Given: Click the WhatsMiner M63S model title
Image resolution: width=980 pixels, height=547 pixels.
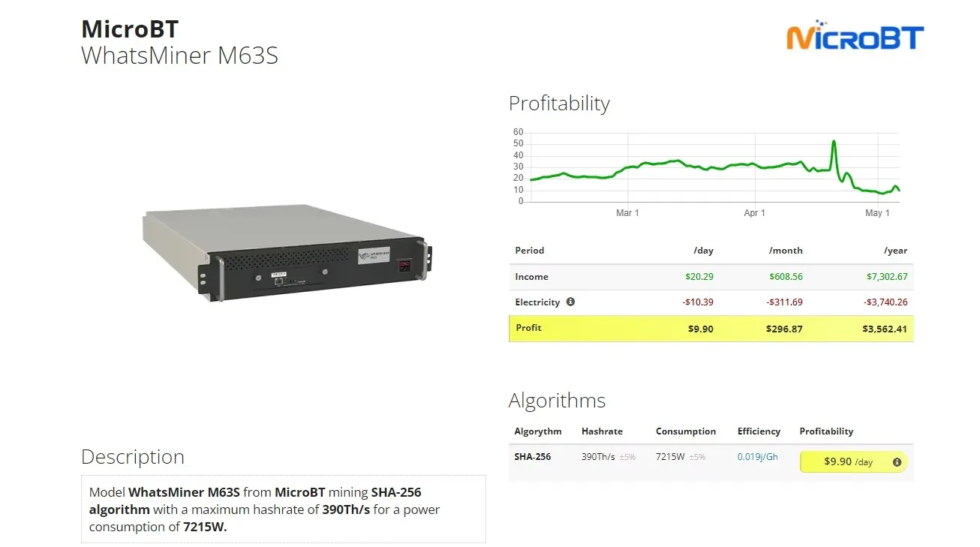Looking at the screenshot, I should (180, 56).
